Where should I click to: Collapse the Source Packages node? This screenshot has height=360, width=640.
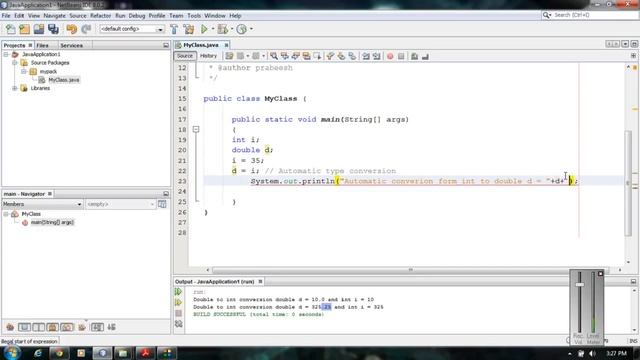point(15,63)
